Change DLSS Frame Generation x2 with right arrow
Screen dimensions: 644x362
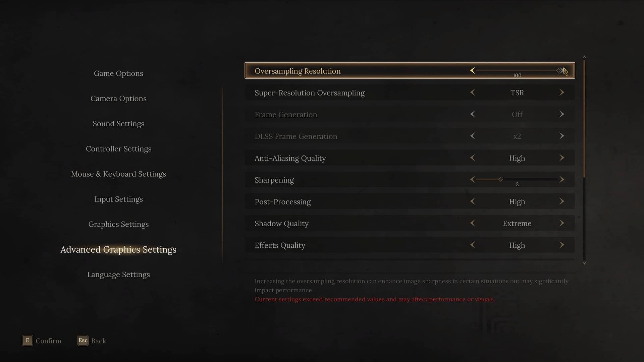coord(562,136)
